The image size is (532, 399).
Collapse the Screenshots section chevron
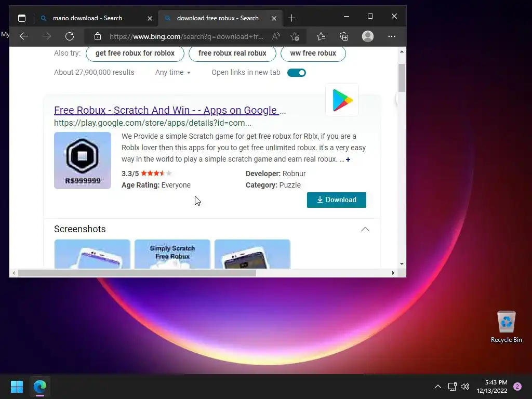click(365, 229)
